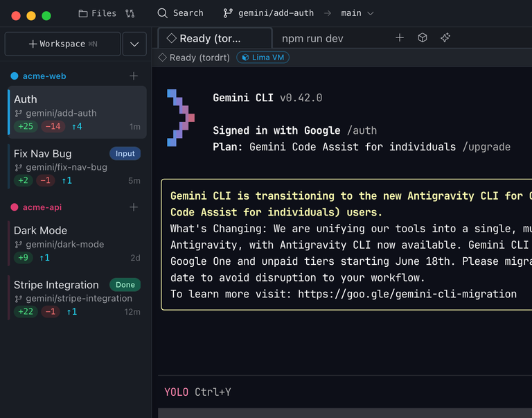This screenshot has width=532, height=418.
Task: Click the gemini/fix-nav-bug branch label
Action: point(66,167)
